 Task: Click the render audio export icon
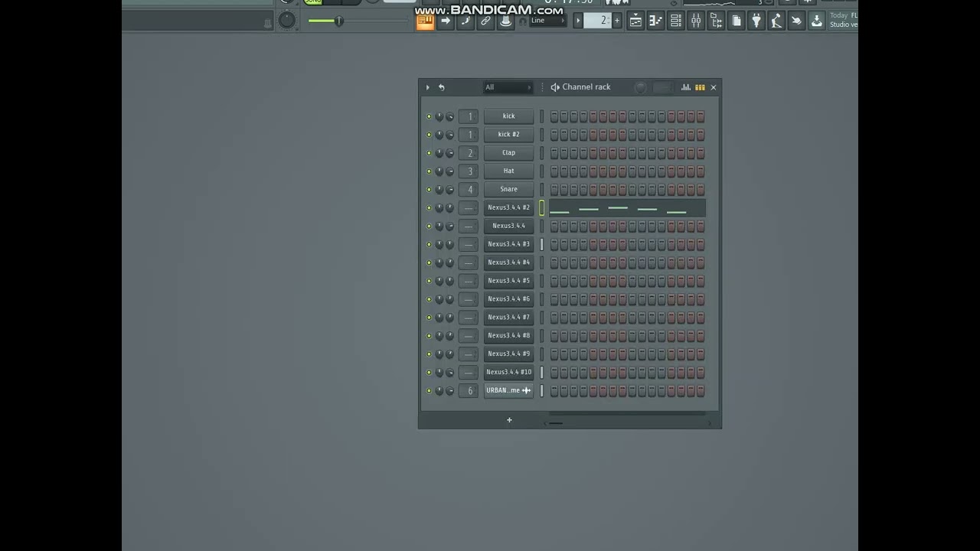click(x=817, y=21)
